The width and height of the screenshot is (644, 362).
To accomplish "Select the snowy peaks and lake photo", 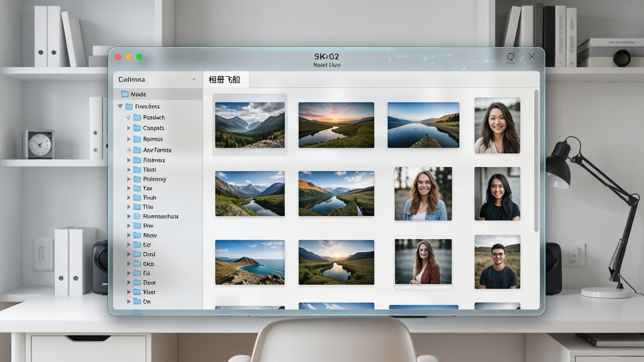I will pos(250,194).
